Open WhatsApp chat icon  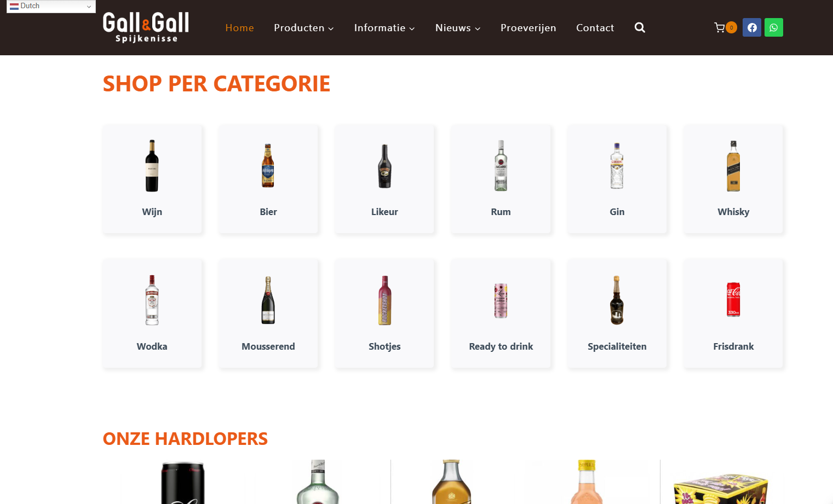774,27
